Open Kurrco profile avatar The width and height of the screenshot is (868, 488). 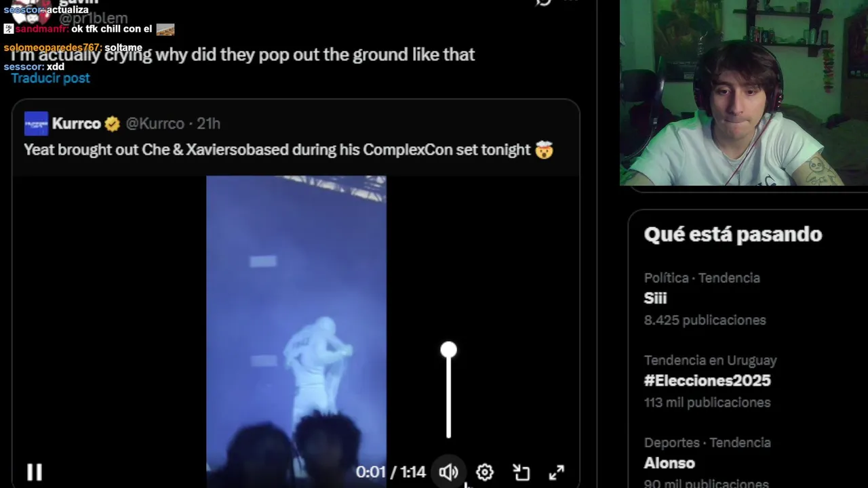[36, 123]
